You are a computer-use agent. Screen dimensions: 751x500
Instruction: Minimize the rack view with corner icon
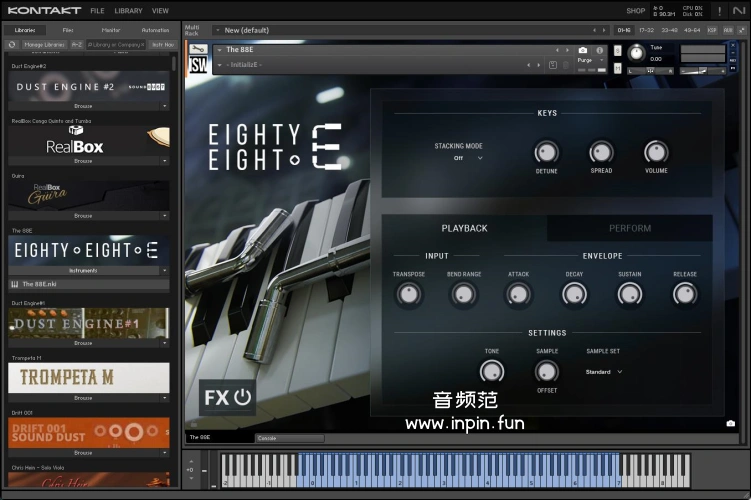[x=742, y=30]
